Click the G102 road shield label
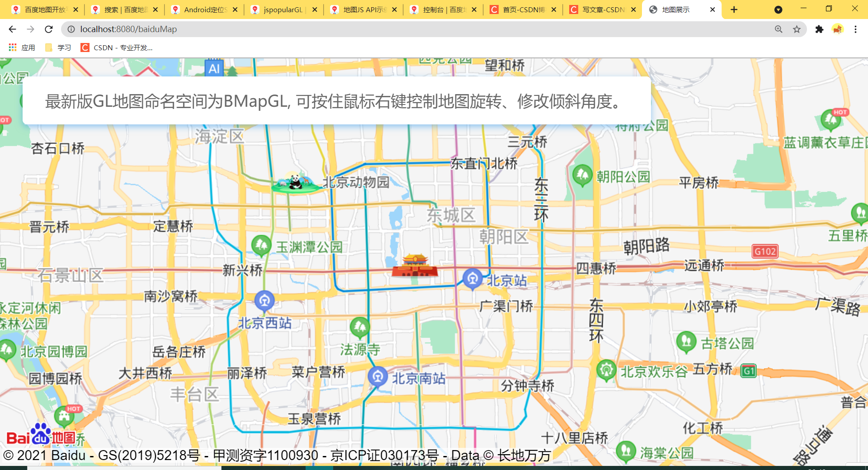The height and width of the screenshot is (470, 868). (765, 252)
